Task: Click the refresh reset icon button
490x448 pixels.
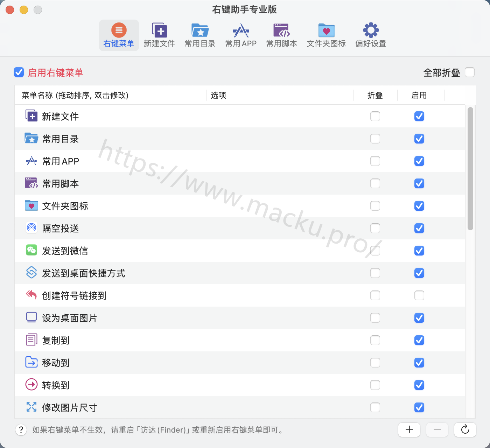Action: (x=465, y=429)
